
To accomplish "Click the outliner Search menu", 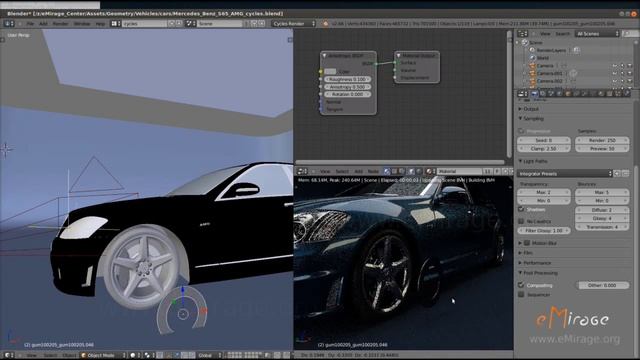I will pyautogui.click(x=562, y=33).
